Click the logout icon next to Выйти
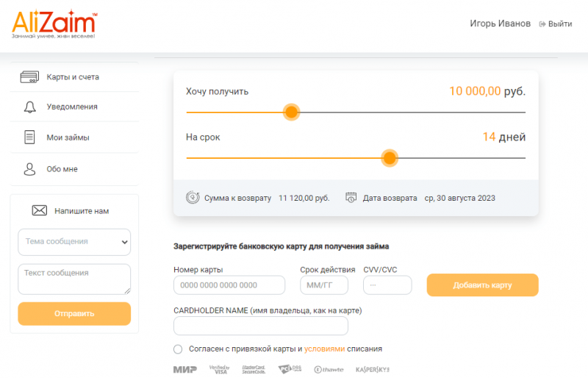588x378 pixels. pyautogui.click(x=542, y=24)
